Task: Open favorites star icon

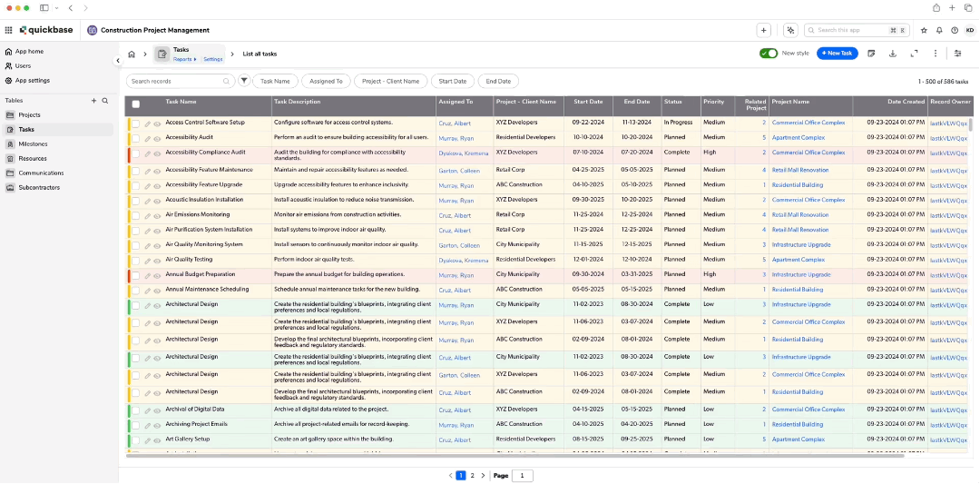Action: [924, 30]
